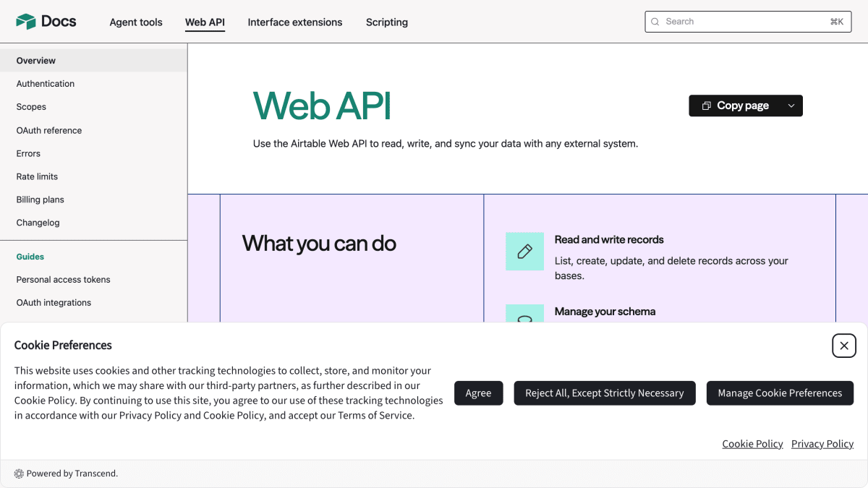Image resolution: width=868 pixels, height=488 pixels.
Task: Open the Privacy Policy link
Action: (x=822, y=444)
